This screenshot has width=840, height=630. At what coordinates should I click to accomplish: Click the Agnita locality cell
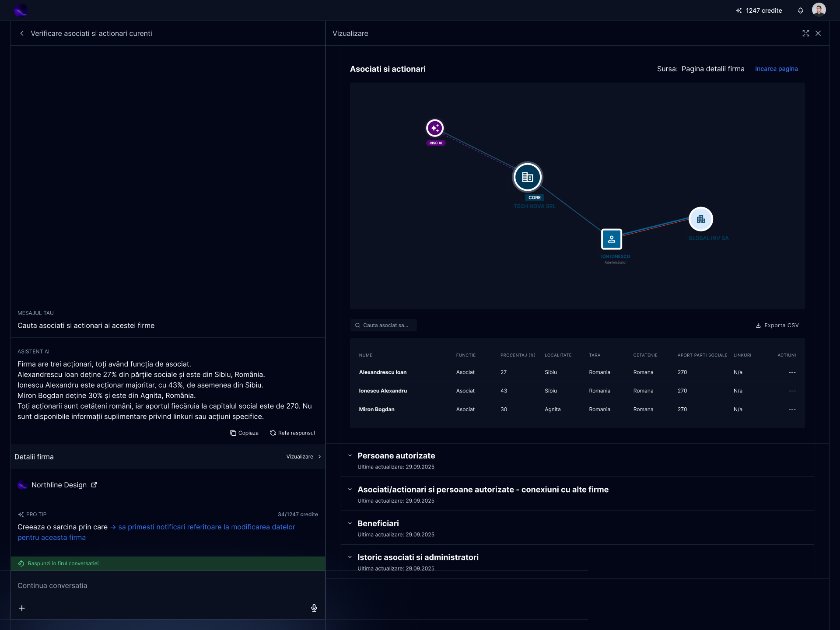(x=553, y=409)
